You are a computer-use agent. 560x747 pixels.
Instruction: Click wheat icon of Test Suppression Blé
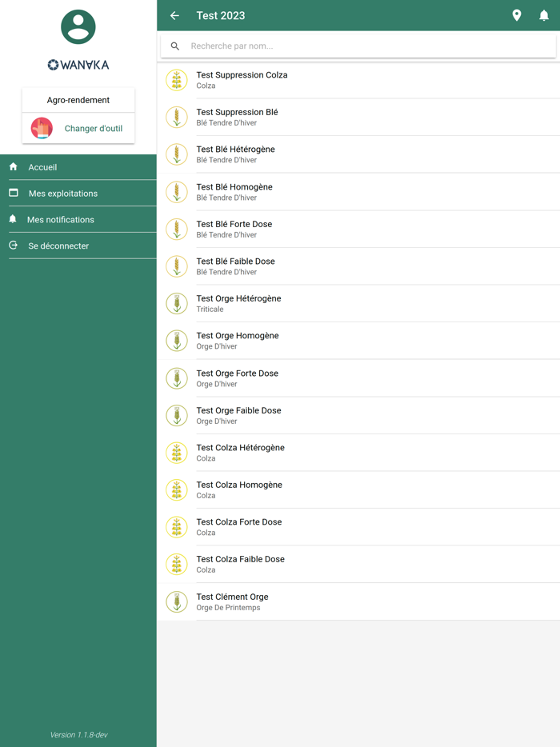(177, 118)
